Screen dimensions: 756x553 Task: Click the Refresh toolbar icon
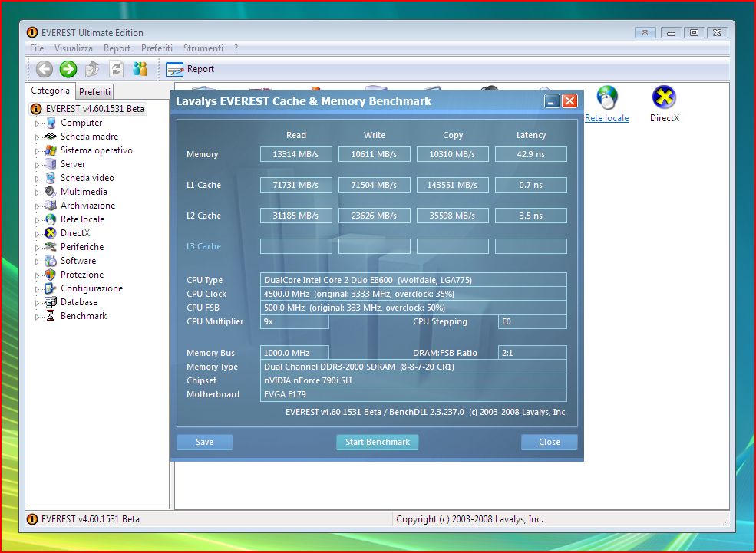116,69
